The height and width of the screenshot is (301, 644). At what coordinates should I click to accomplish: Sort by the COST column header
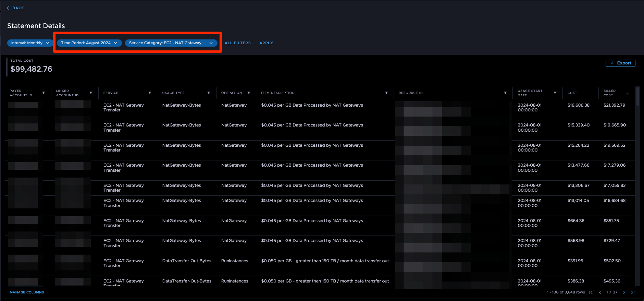tap(572, 93)
